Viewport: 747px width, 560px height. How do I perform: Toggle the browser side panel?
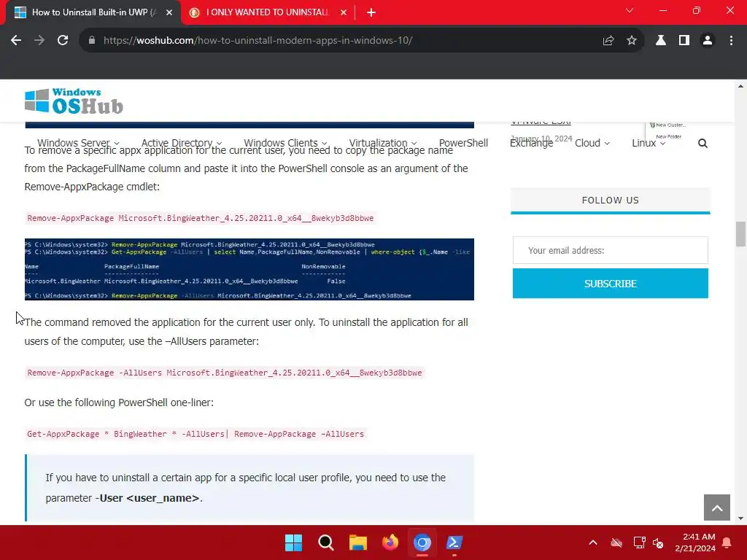(684, 41)
